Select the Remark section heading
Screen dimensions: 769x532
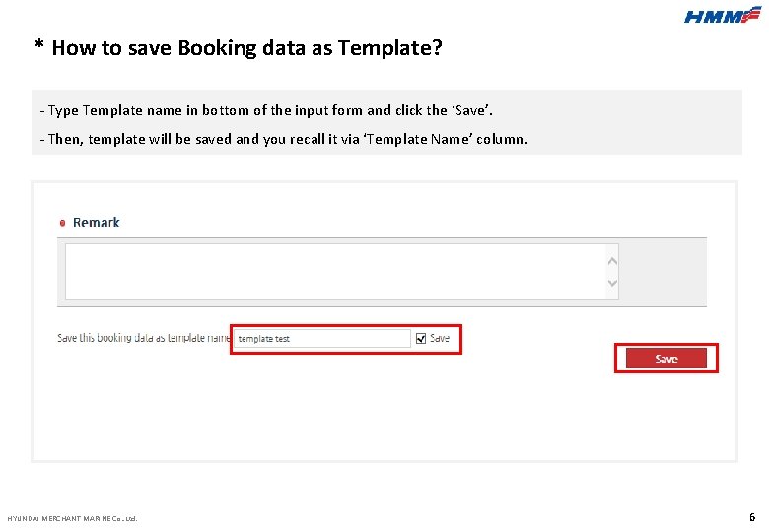coord(96,223)
